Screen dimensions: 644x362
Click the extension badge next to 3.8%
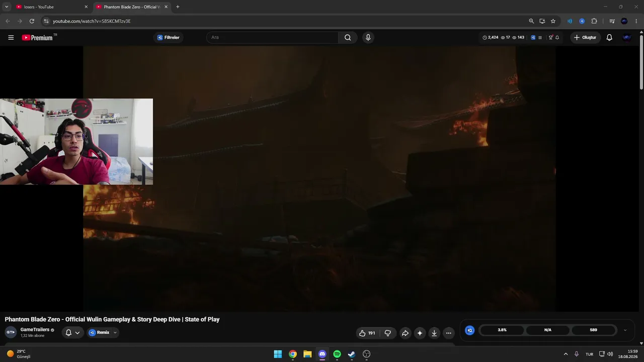tap(469, 330)
